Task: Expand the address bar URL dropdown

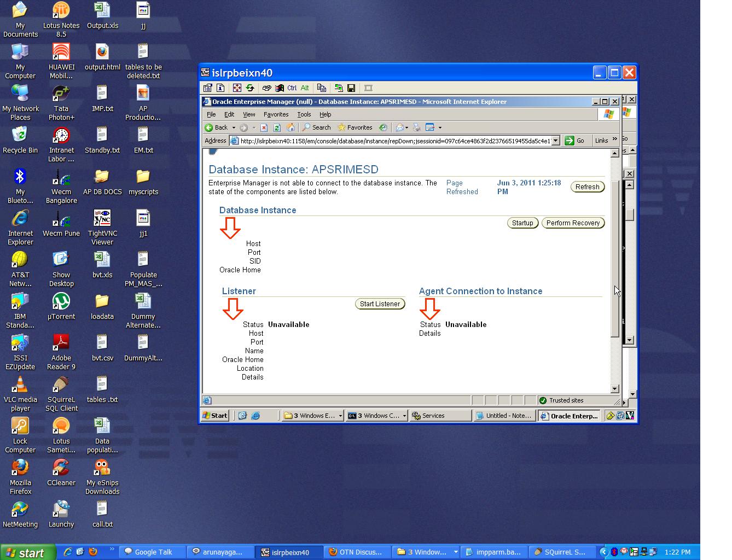Action: tap(556, 141)
